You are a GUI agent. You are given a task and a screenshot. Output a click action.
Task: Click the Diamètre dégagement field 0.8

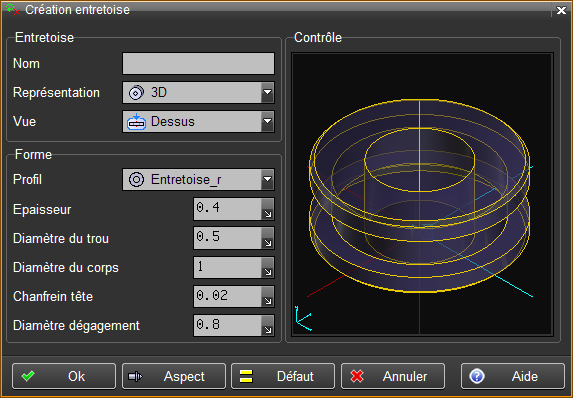pos(227,325)
